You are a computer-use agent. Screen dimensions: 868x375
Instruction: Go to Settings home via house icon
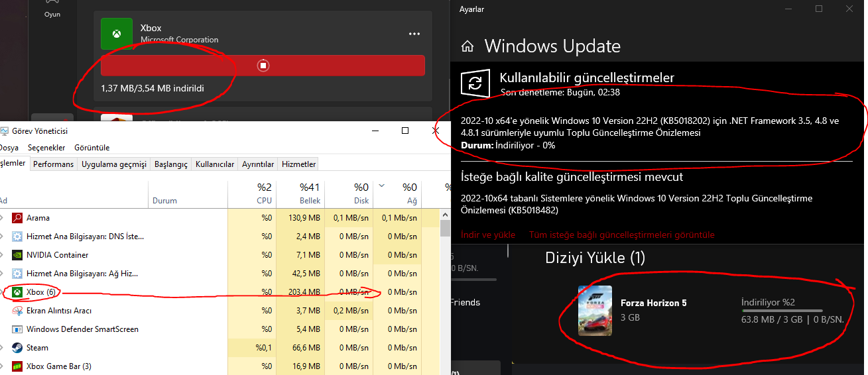(467, 46)
